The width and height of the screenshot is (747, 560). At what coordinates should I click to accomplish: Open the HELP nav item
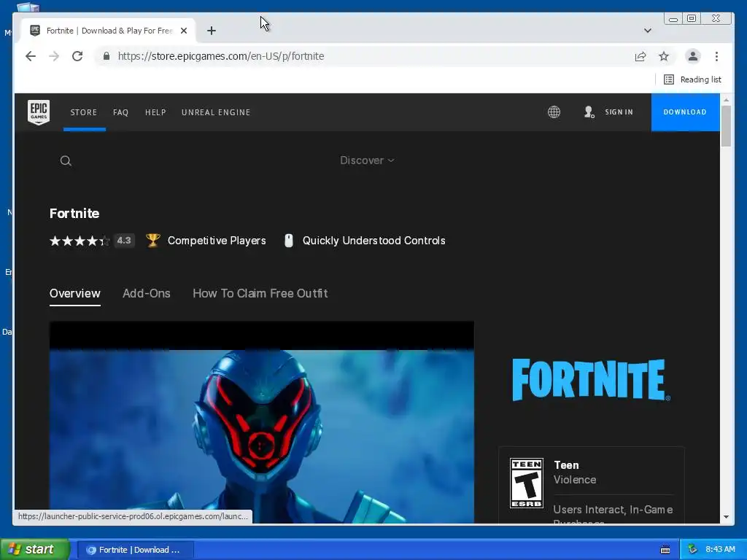point(155,112)
